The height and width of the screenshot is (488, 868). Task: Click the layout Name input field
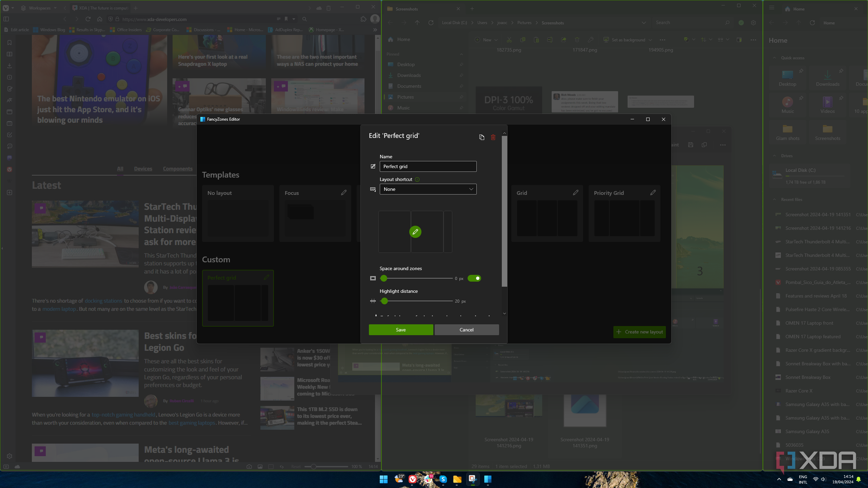pos(428,166)
